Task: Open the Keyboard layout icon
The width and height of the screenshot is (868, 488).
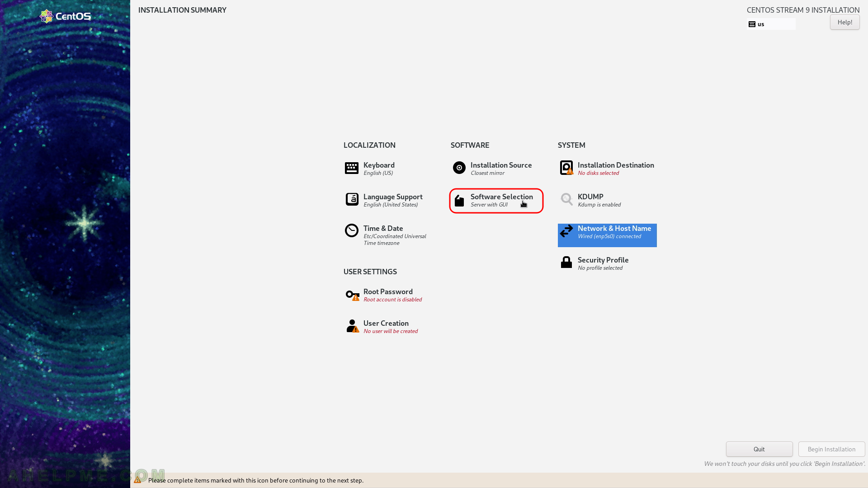Action: tap(351, 168)
